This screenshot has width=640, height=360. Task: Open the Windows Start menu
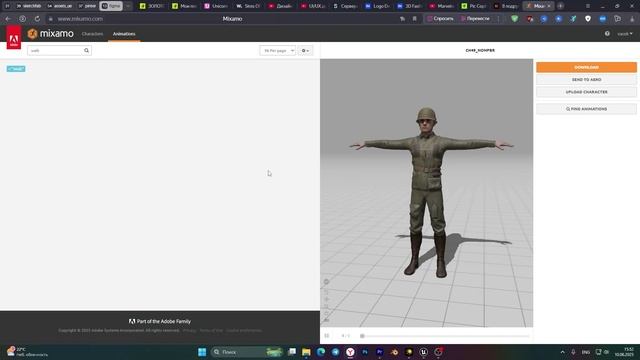[202, 352]
